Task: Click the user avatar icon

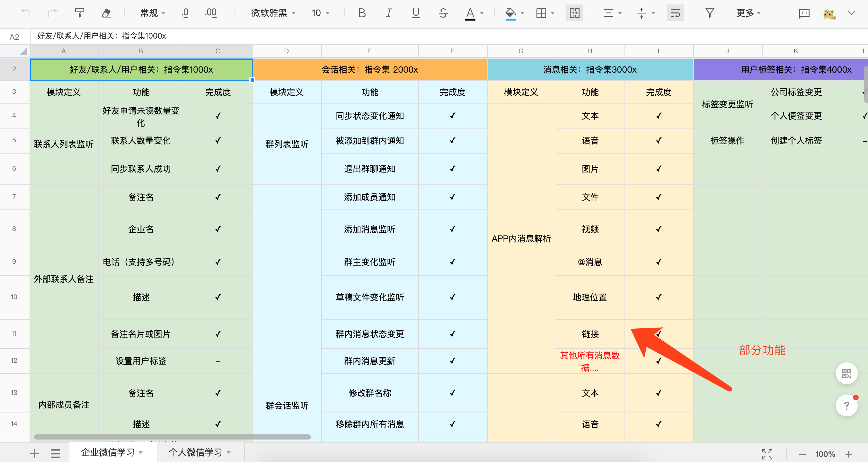Action: click(x=829, y=14)
